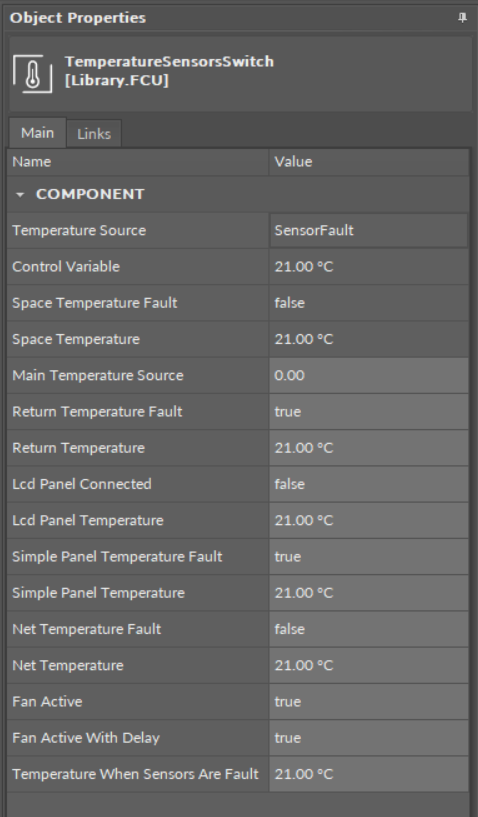Collapse the COMPONENT section arrow
This screenshot has width=478, height=817.
(x=20, y=194)
